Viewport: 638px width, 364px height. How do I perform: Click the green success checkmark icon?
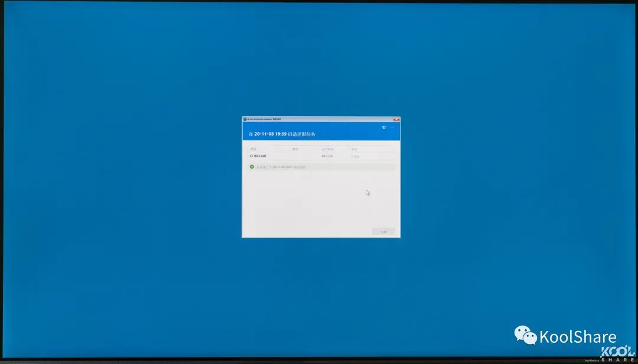click(252, 166)
